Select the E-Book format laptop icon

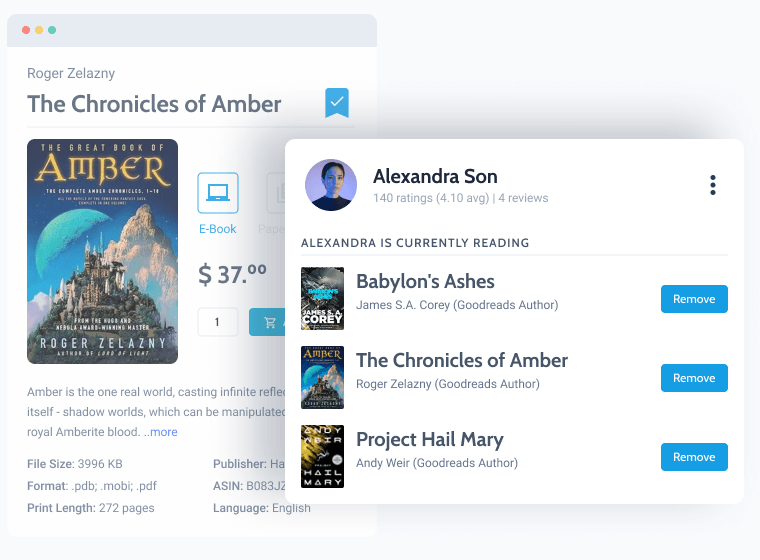[218, 192]
